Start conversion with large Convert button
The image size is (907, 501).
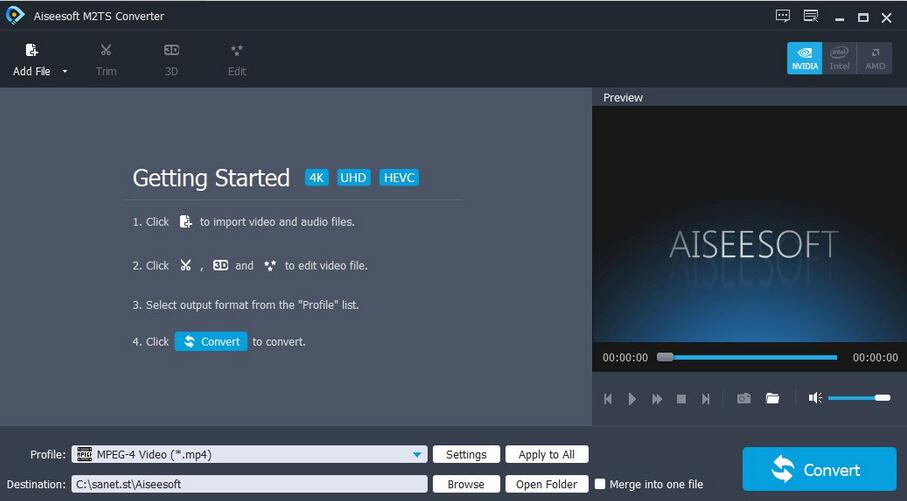click(x=820, y=469)
